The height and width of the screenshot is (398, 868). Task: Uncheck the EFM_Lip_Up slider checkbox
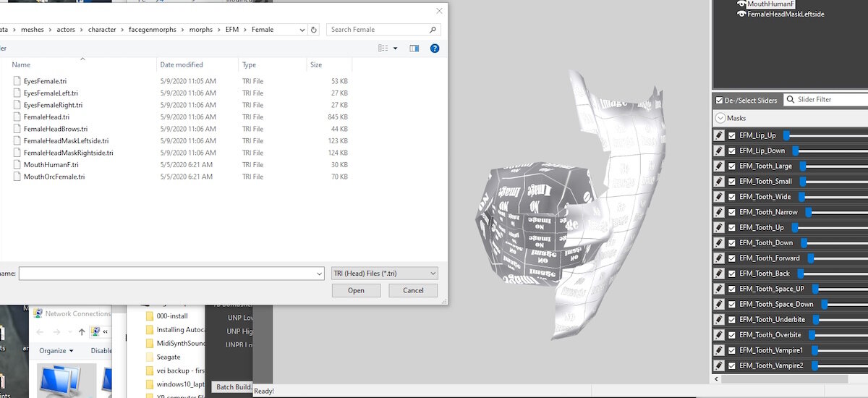[732, 135]
